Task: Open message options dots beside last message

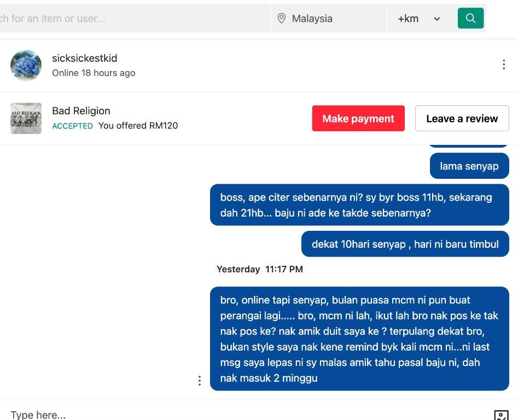Action: click(200, 381)
